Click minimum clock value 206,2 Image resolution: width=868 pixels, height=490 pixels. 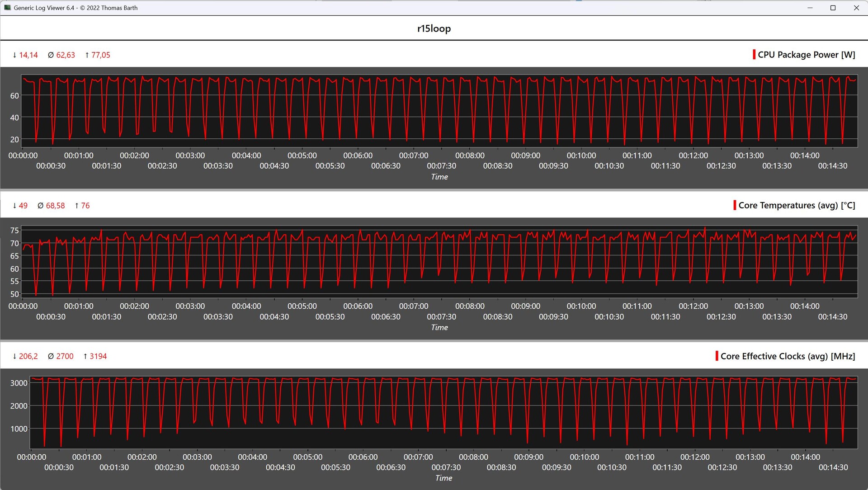click(x=28, y=356)
